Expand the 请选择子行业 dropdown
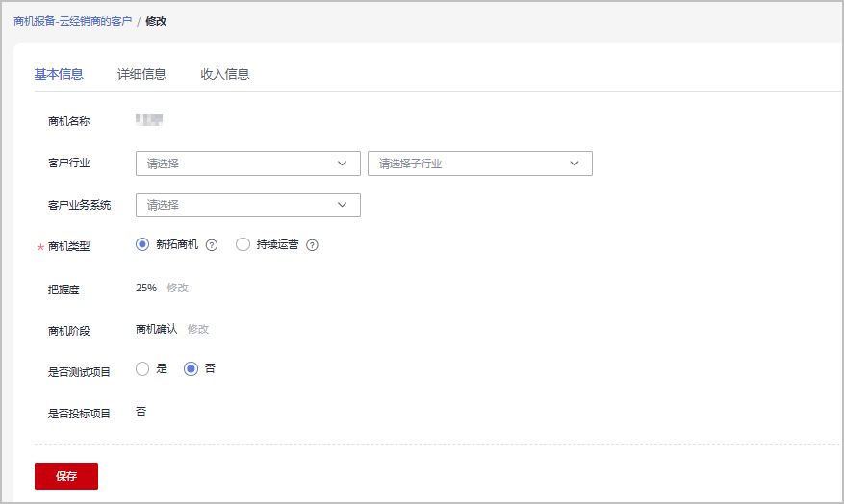 479,164
